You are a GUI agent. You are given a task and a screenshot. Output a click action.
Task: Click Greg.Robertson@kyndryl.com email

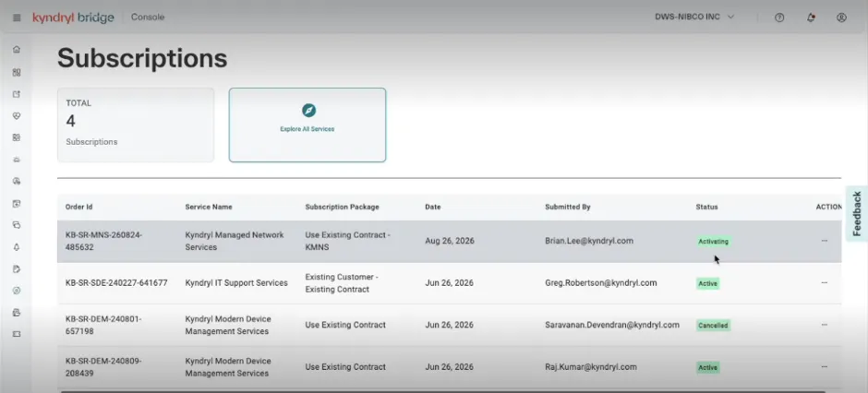point(600,283)
